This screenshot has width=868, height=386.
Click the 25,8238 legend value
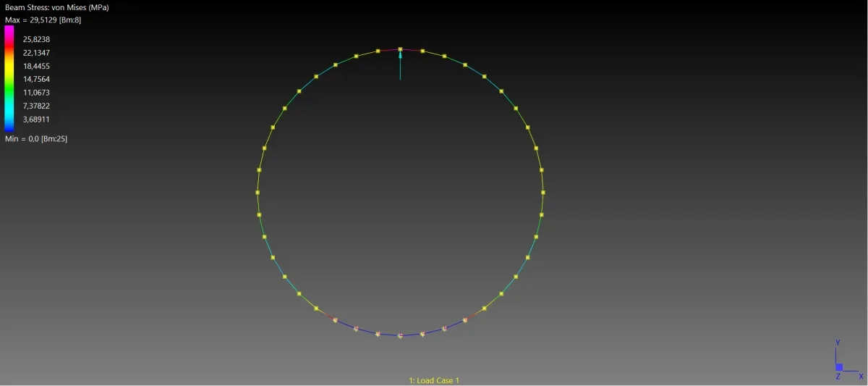pyautogui.click(x=36, y=39)
